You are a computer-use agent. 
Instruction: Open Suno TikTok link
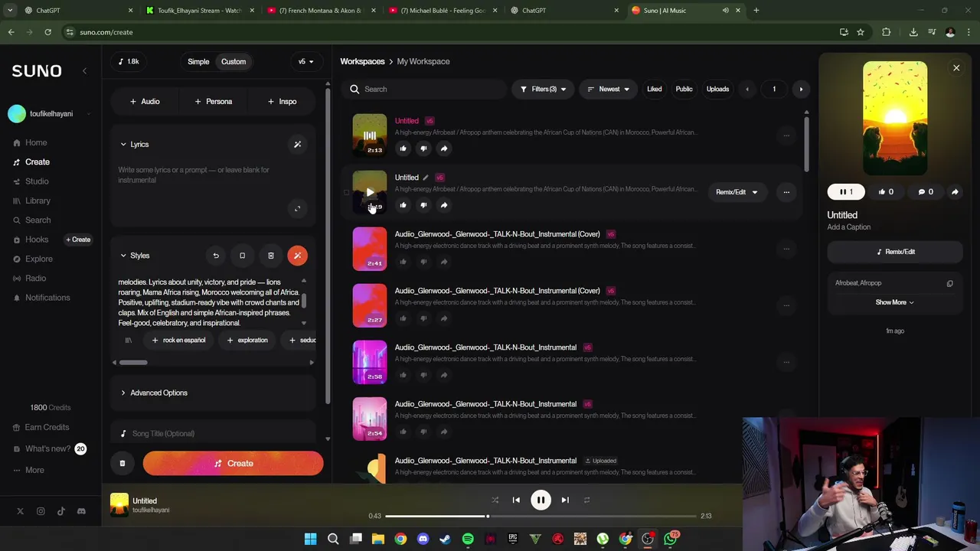(61, 511)
